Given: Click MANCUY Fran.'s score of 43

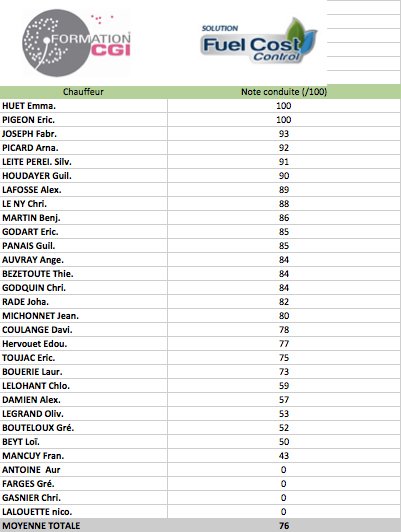Looking at the screenshot, I should 284,456.
